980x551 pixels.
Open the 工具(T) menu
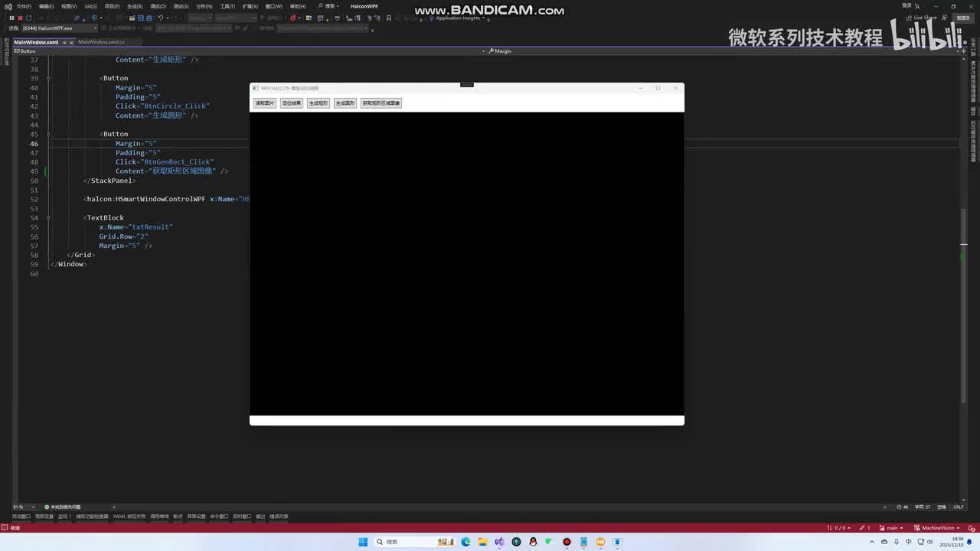tap(227, 6)
